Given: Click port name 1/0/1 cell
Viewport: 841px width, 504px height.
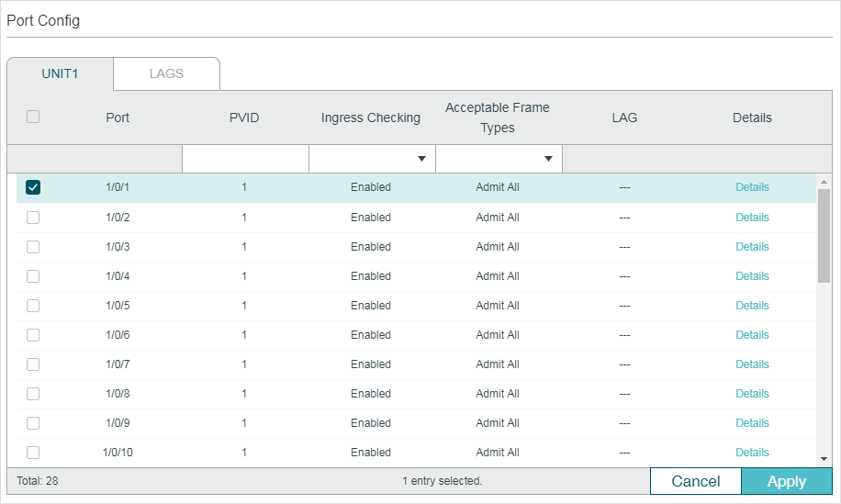Looking at the screenshot, I should pos(118,187).
